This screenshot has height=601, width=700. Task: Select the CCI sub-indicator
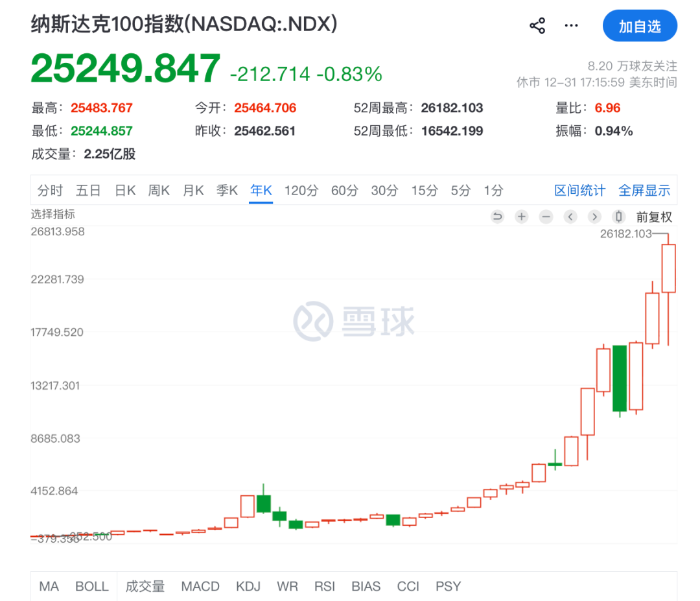coord(408,586)
